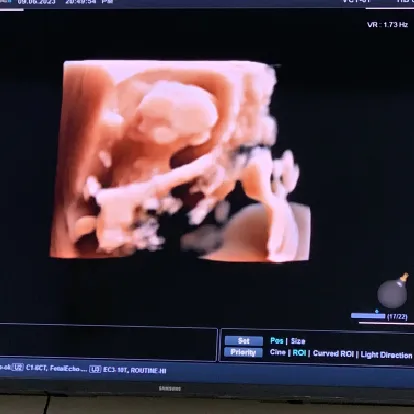Select the Light Direction option
This screenshot has height=414, width=414.
click(x=386, y=355)
